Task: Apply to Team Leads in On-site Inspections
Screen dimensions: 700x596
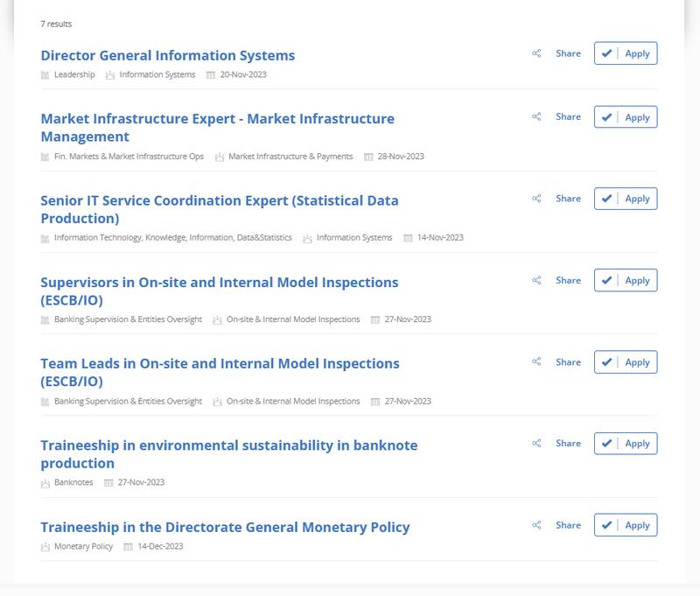Action: point(626,362)
